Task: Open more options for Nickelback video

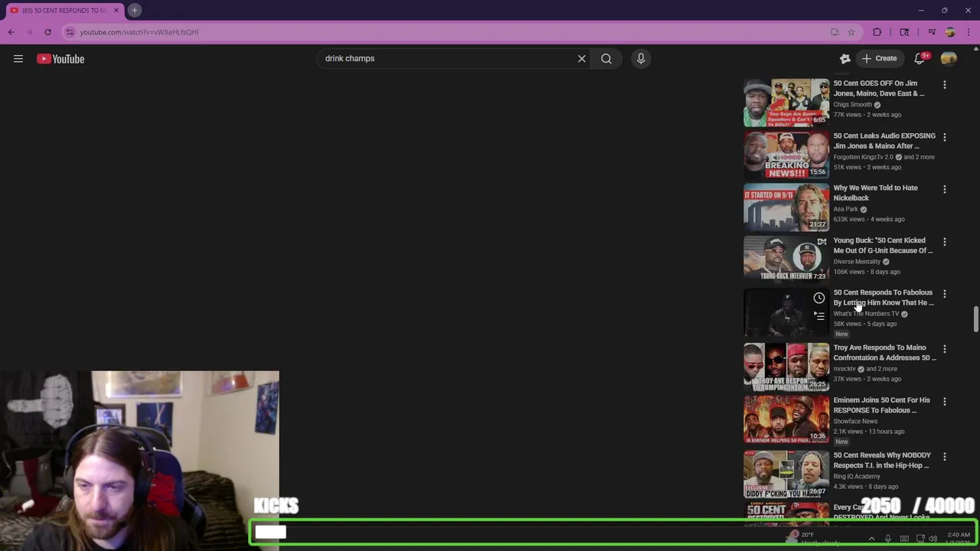Action: pyautogui.click(x=944, y=189)
